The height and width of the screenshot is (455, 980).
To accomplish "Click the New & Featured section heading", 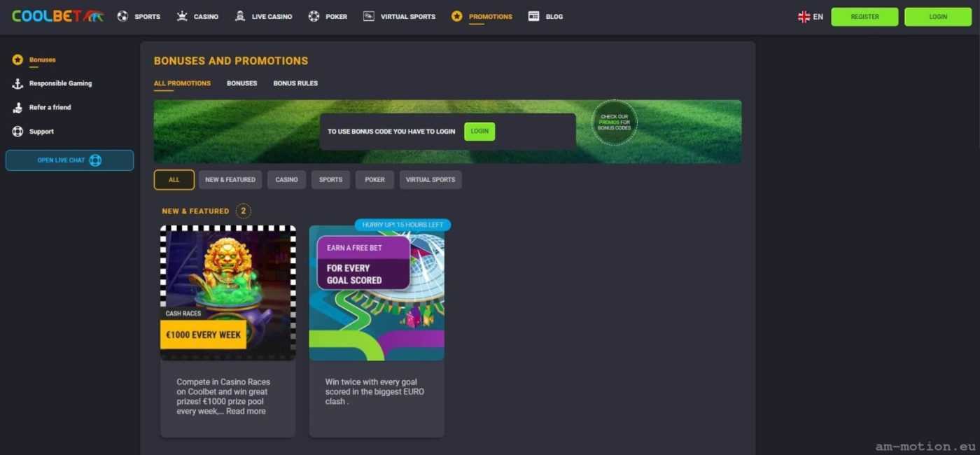I will click(x=195, y=211).
